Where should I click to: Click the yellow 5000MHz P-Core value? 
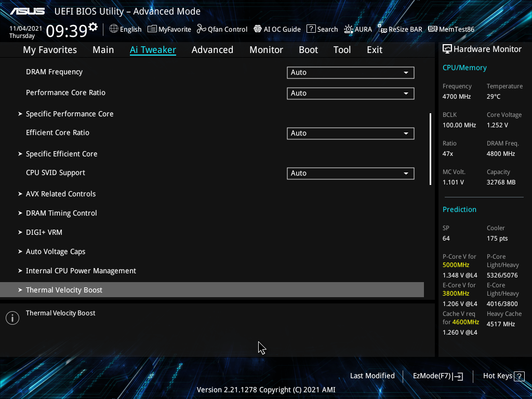[456, 265]
